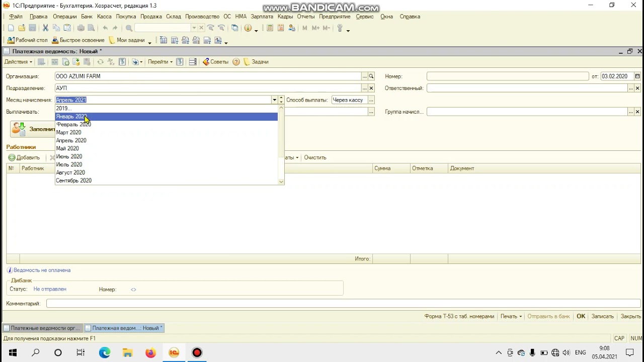644x362 pixels.
Task: Open the calendar picker next to the date field
Action: (637, 76)
